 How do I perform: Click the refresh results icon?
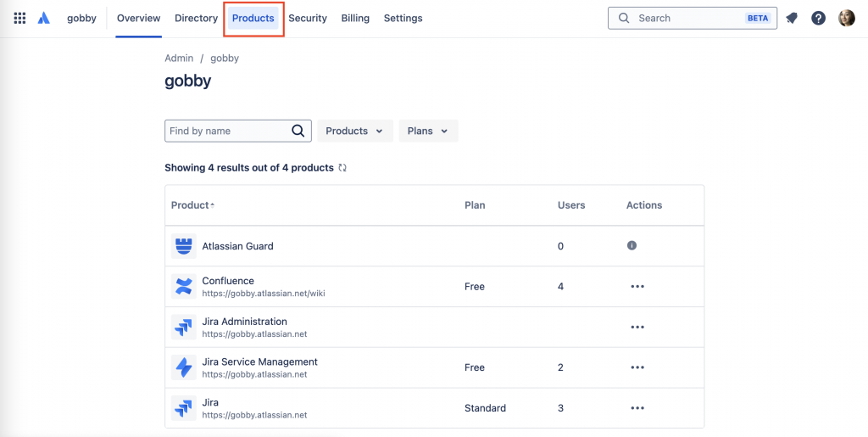(342, 168)
